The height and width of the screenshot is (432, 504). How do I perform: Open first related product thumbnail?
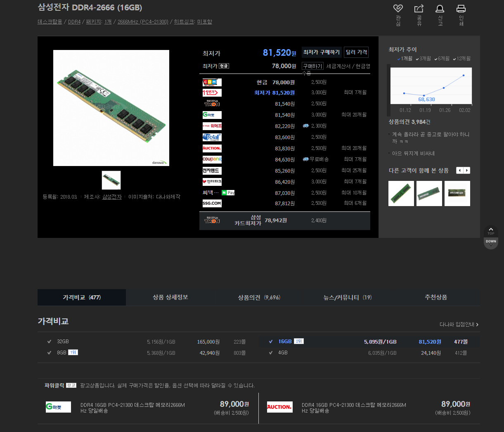tap(401, 193)
